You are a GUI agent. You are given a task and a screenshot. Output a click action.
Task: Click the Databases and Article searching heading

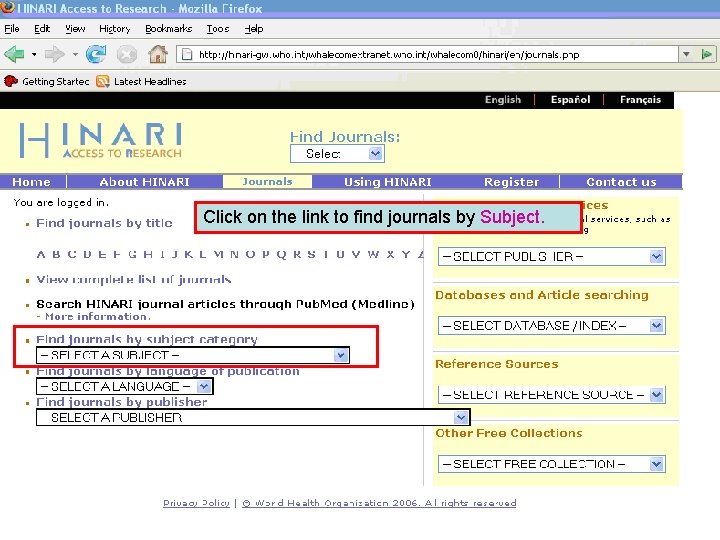[542, 295]
